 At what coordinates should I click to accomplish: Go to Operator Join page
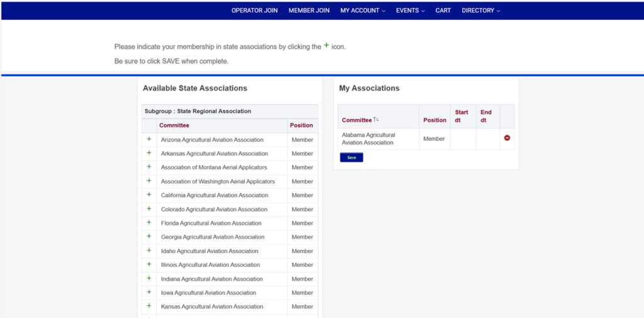(255, 11)
